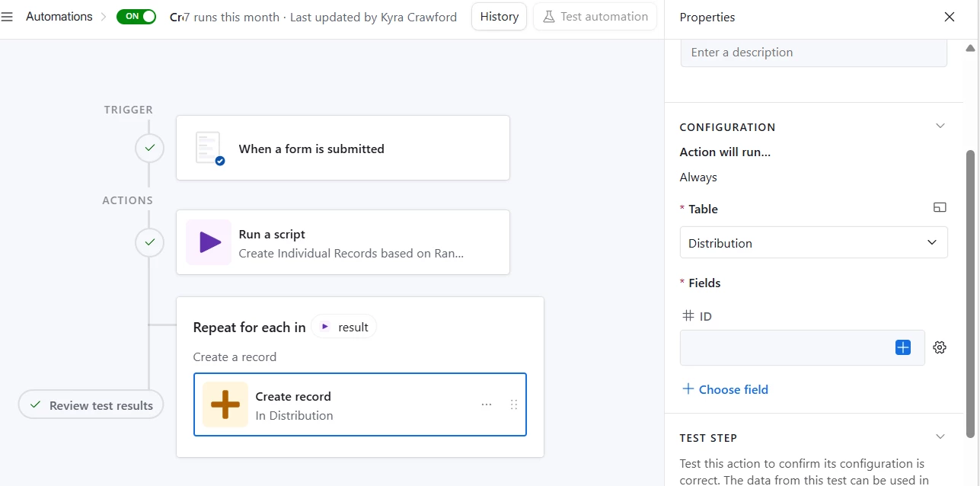Open the ID field settings gear
Viewport: 980px width, 486px height.
pyautogui.click(x=940, y=347)
